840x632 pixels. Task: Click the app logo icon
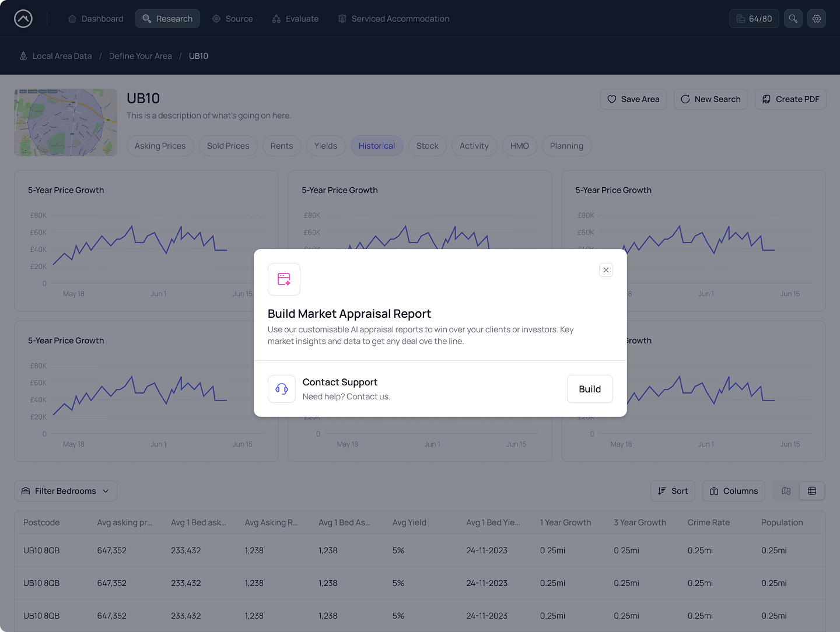coord(23,19)
